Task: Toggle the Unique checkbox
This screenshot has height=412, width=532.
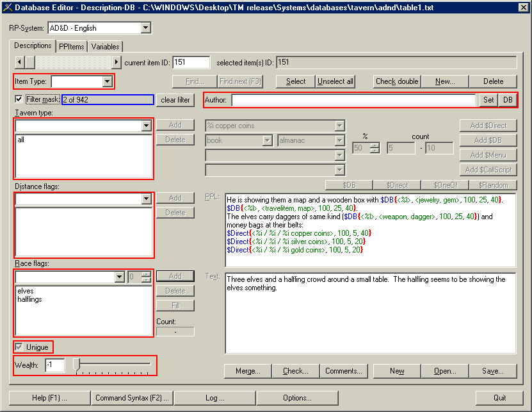Action: [19, 347]
